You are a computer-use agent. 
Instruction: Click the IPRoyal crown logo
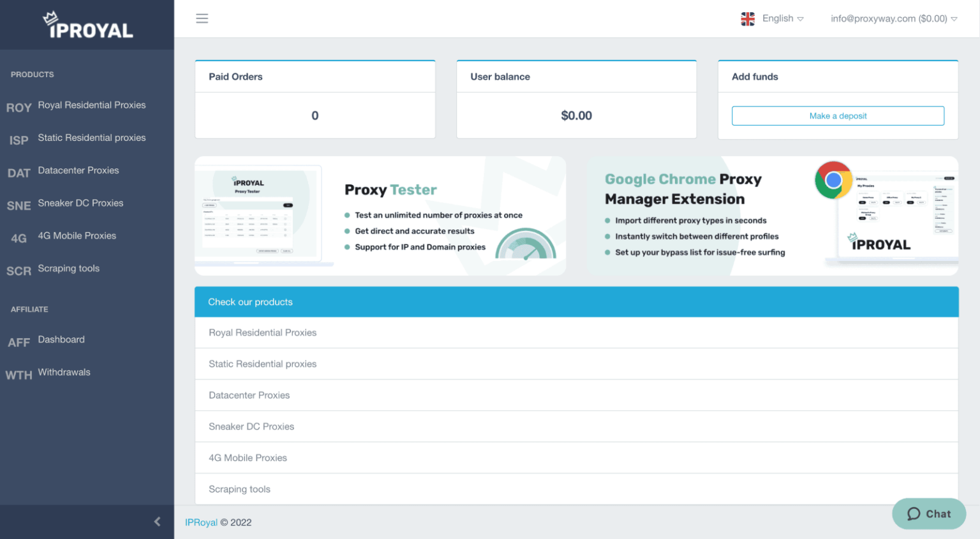(87, 24)
